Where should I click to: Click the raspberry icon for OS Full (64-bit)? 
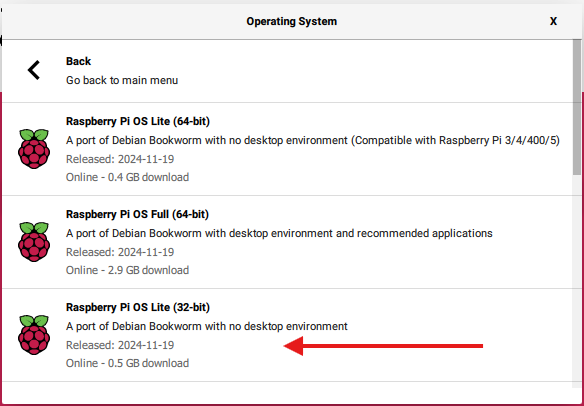pos(34,242)
